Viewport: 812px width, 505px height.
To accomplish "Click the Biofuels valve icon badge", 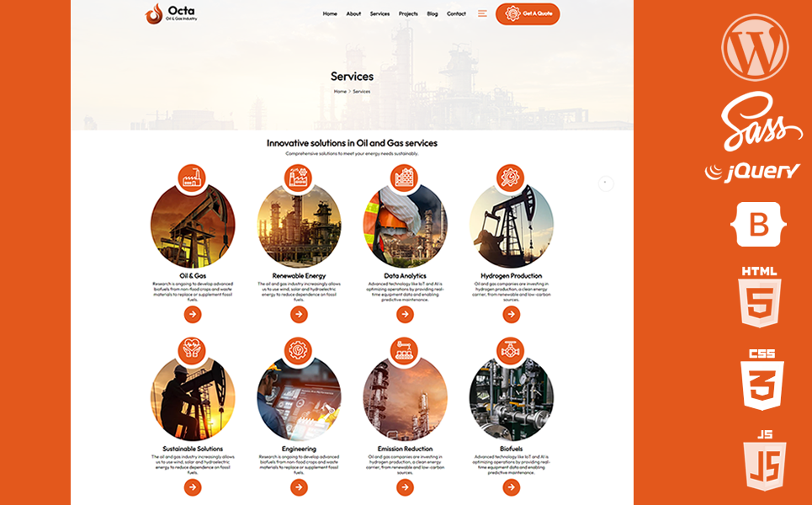I will [x=511, y=350].
